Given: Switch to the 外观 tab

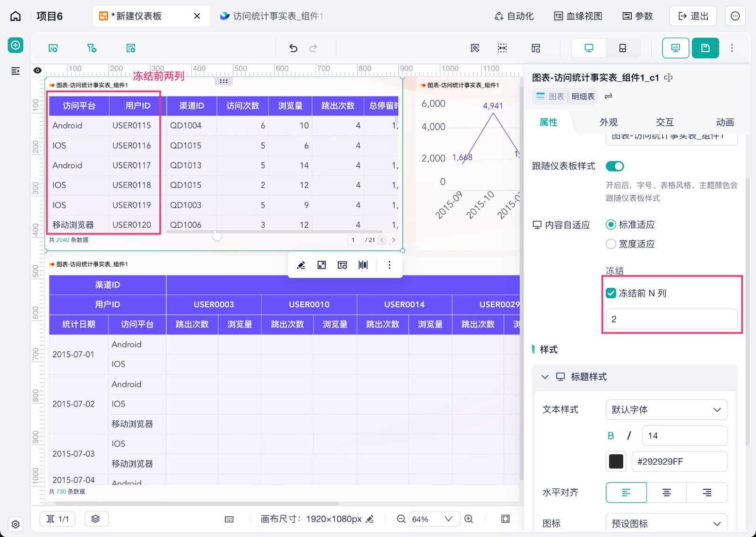Looking at the screenshot, I should (609, 122).
